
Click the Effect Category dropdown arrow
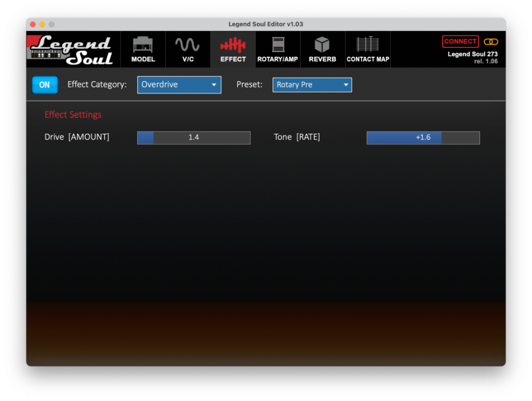(x=214, y=85)
